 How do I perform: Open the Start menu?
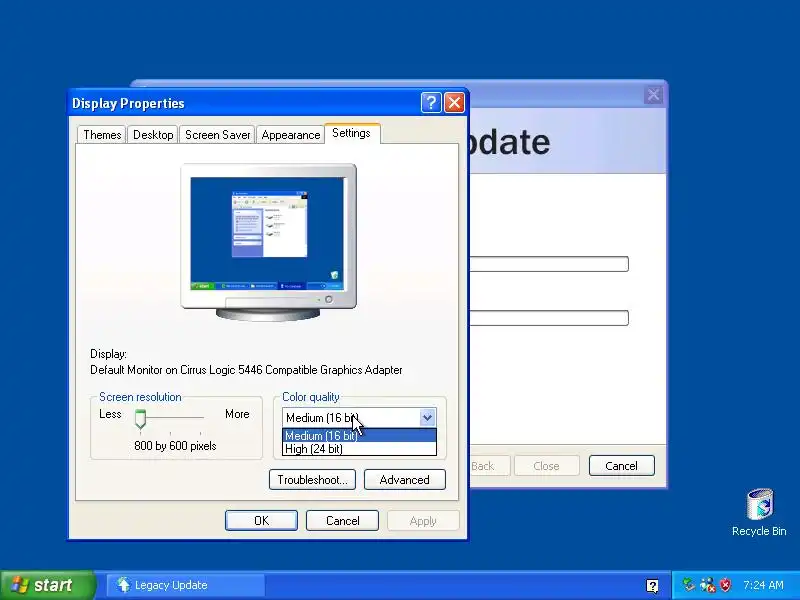[47, 585]
